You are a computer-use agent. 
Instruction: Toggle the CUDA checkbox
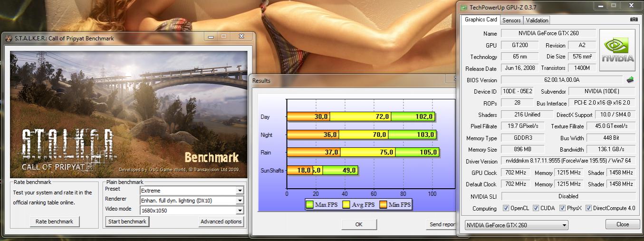[x=536, y=208]
